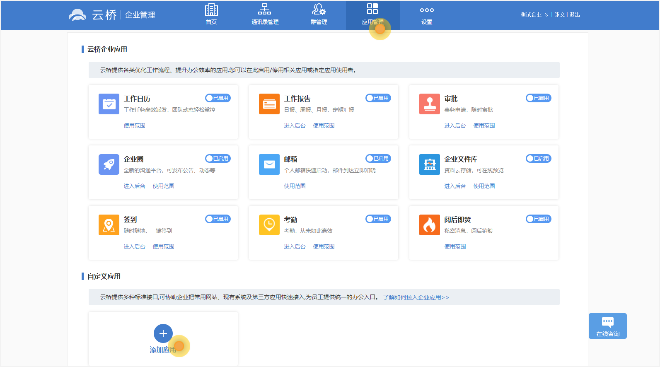This screenshot has height=367, width=660.
Task: Open usage scope link on approval card
Action: [484, 125]
